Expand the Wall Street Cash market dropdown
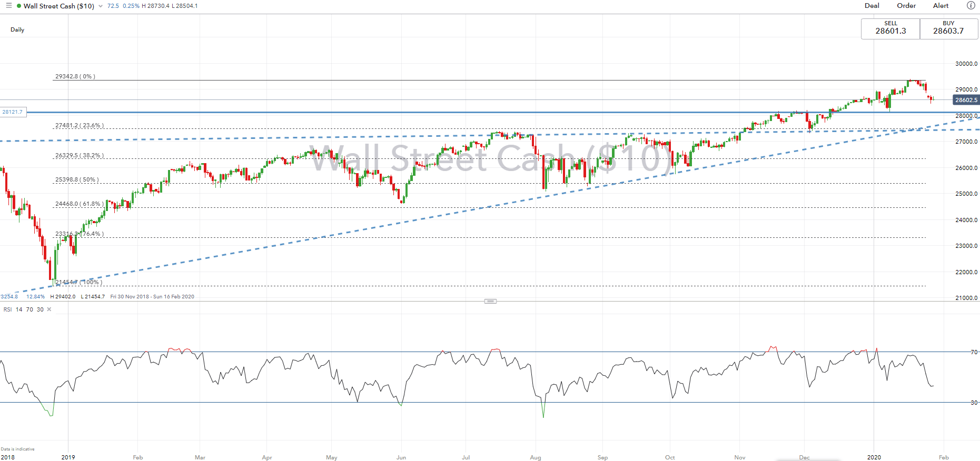The image size is (980, 461). [x=101, y=6]
